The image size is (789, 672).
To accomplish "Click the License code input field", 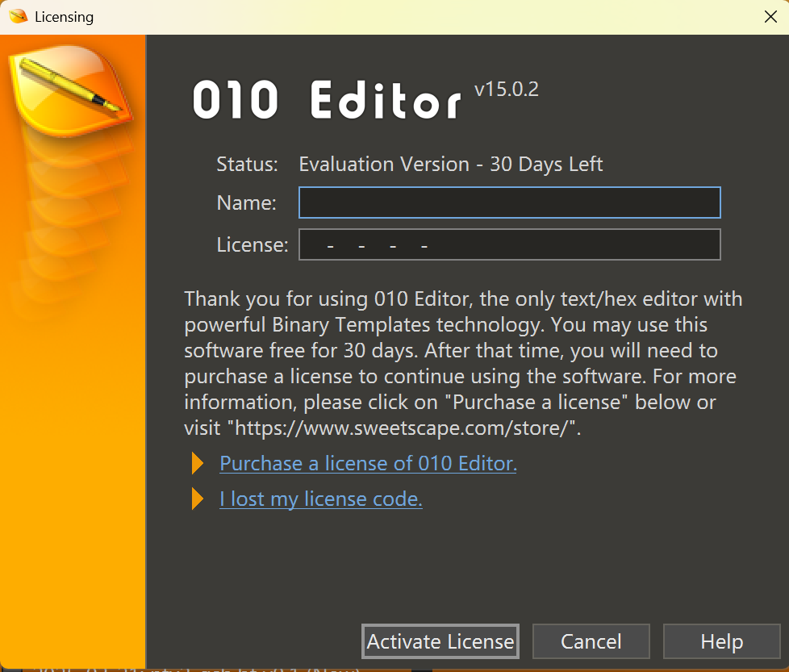I will [x=509, y=244].
